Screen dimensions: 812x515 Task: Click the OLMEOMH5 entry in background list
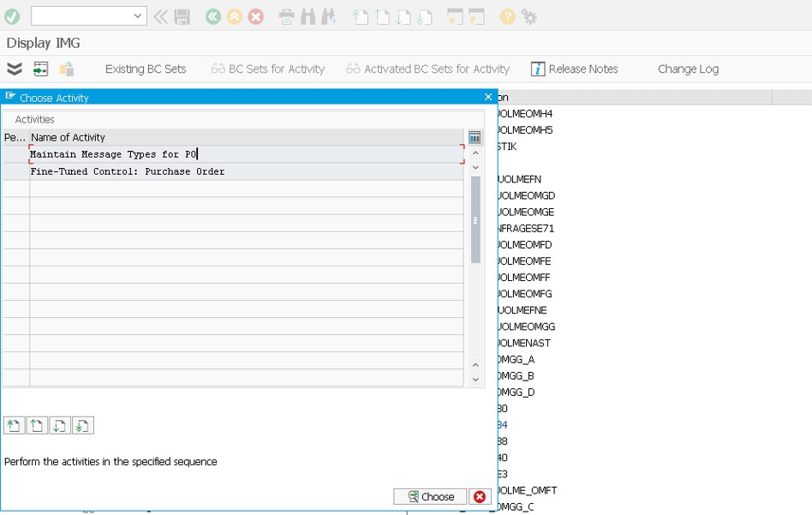[x=525, y=130]
